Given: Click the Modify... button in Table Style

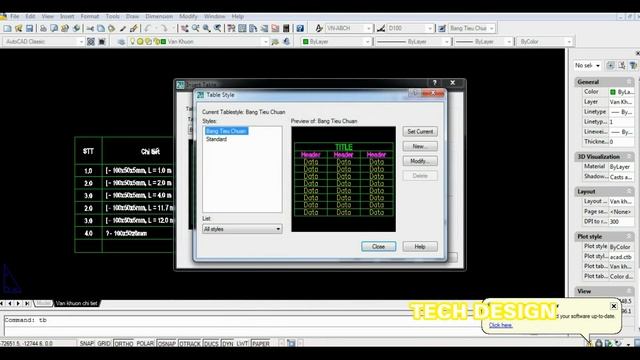Looking at the screenshot, I should (x=420, y=161).
